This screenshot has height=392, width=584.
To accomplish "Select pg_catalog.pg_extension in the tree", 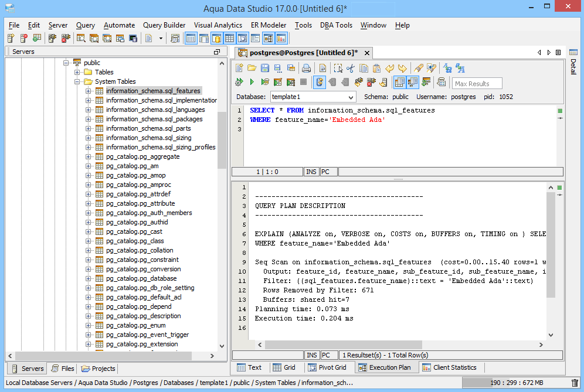I will point(142,344).
